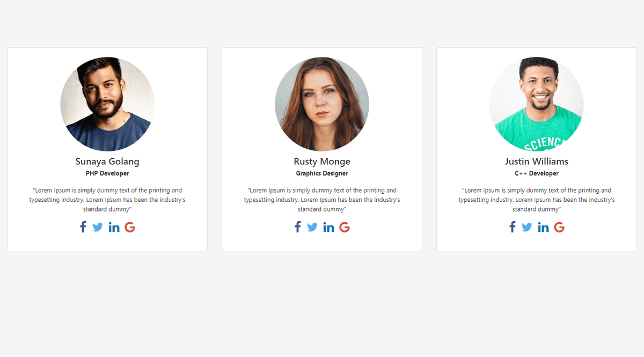Click the Google icon on Justin Williams' card
Screen dimensions: 644x357
559,227
